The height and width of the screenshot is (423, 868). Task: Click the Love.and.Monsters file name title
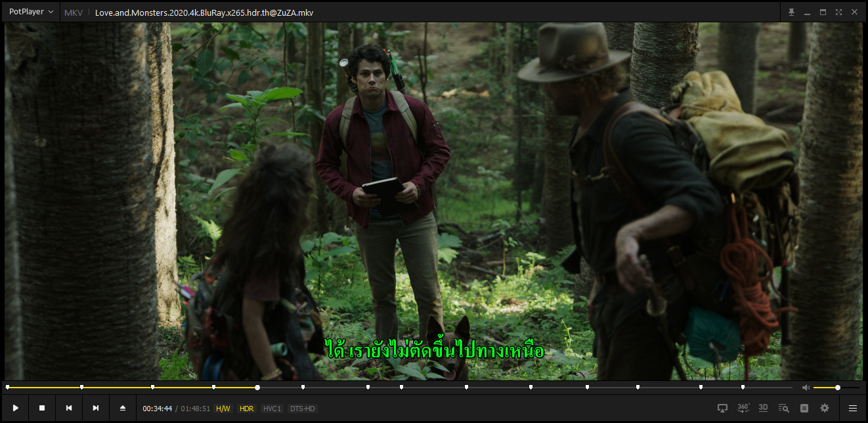(204, 12)
